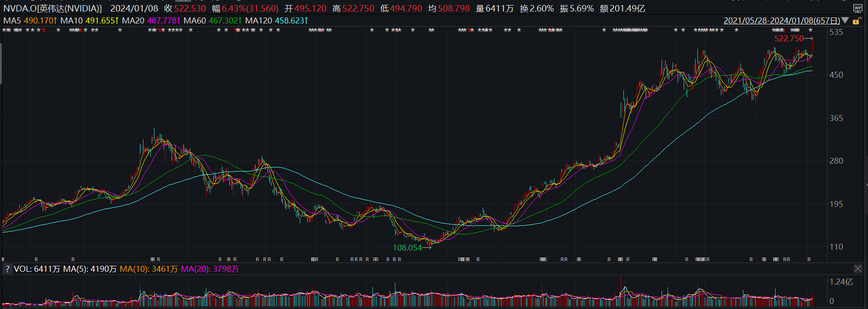Image resolution: width=868 pixels, height=309 pixels.
Task: Click the VOL: 6411万 volume label
Action: [37, 269]
